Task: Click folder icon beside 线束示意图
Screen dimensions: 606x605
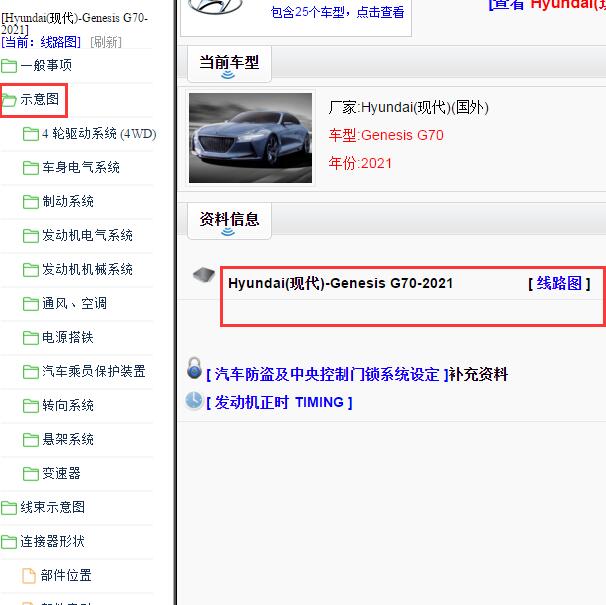Action: [9, 508]
